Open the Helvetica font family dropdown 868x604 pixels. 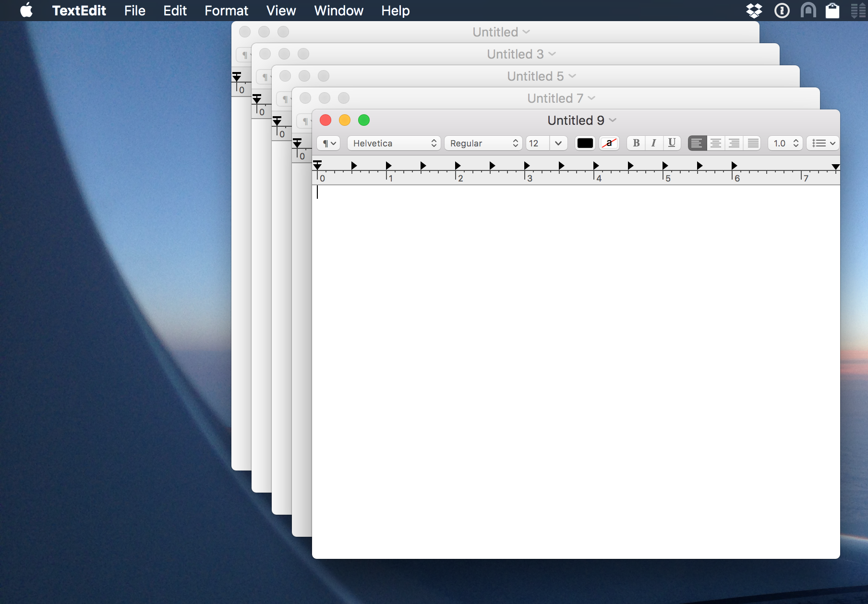tap(394, 143)
